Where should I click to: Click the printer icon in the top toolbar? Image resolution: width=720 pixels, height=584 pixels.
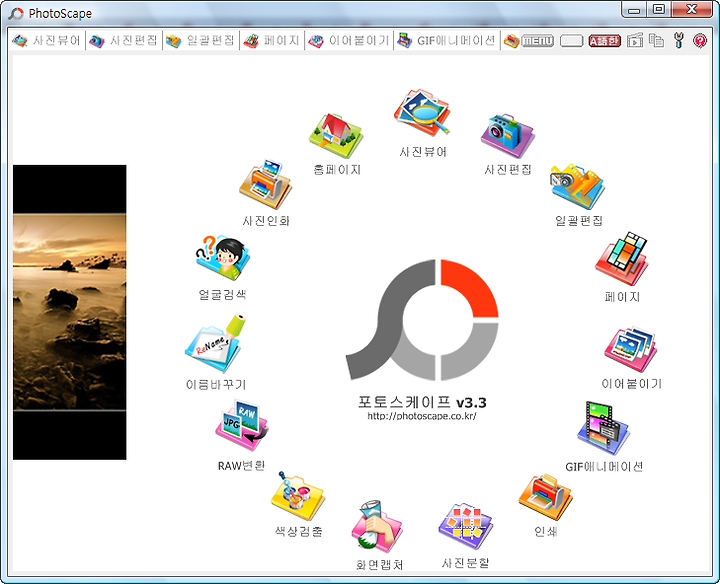pos(511,41)
